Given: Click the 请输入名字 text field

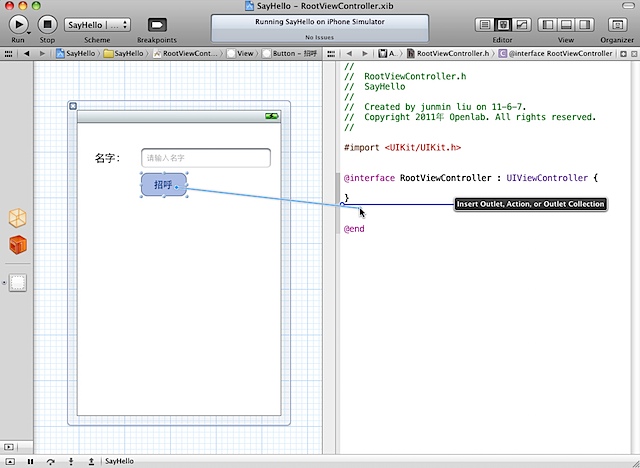Looking at the screenshot, I should pos(205,158).
